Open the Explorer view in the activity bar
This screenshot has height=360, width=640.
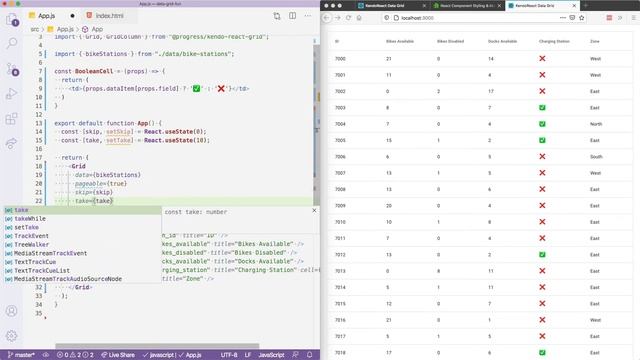12,20
